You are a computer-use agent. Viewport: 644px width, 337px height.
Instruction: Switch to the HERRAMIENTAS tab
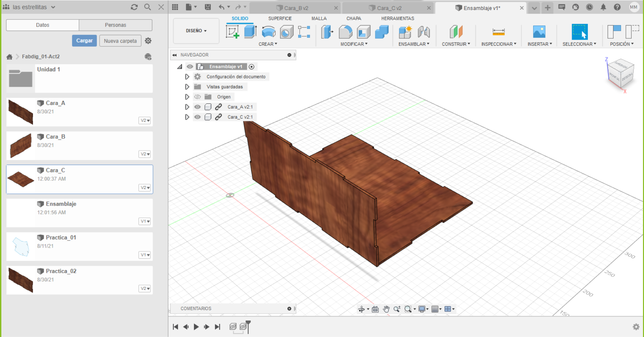coord(397,18)
